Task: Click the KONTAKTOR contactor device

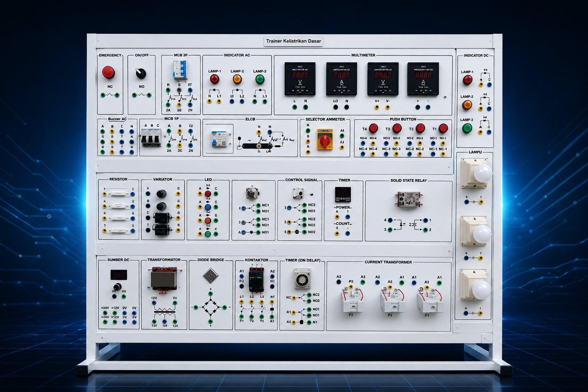Action: tap(256, 279)
